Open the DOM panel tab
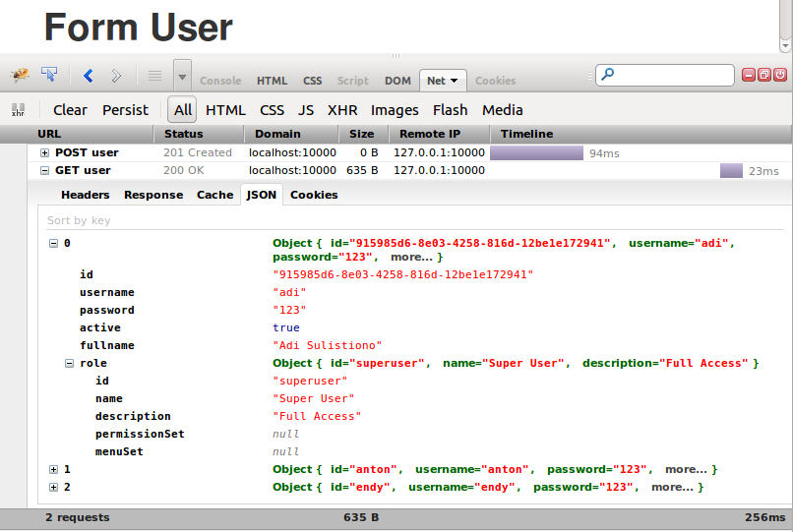The height and width of the screenshot is (532, 793). point(397,81)
